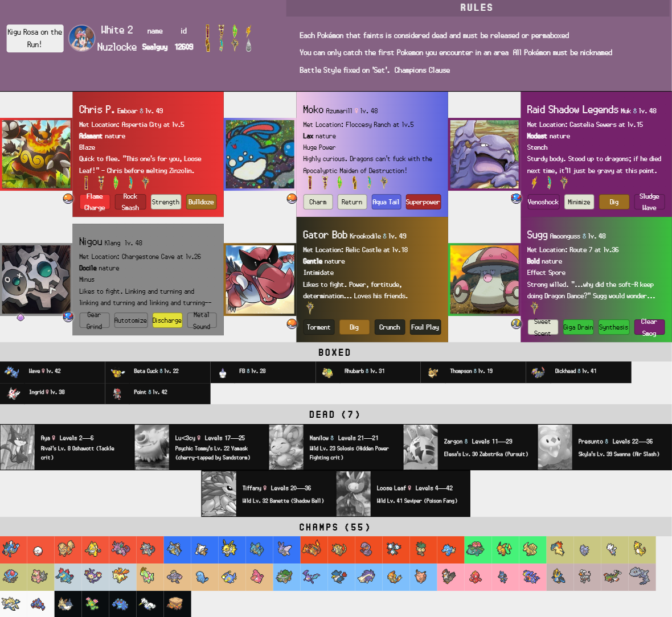Select Azumarill's Charm move
The height and width of the screenshot is (617, 672).
click(318, 202)
